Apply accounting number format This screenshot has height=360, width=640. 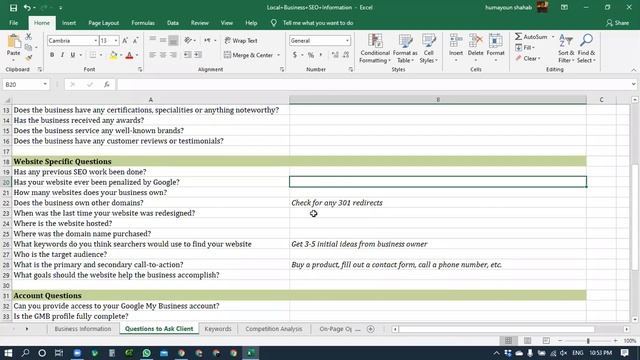pos(295,55)
